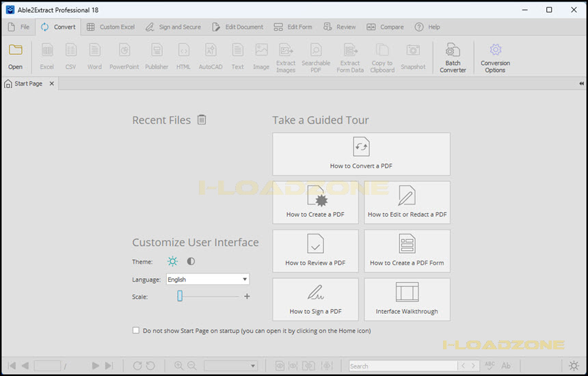This screenshot has width=588, height=376.
Task: Click the Scale slider handle
Action: 180,296
